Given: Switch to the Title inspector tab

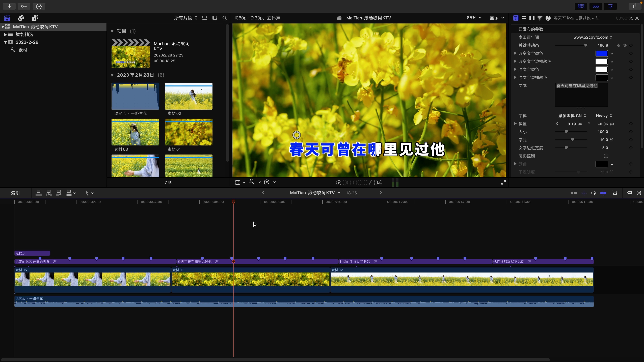Looking at the screenshot, I should (x=516, y=18).
